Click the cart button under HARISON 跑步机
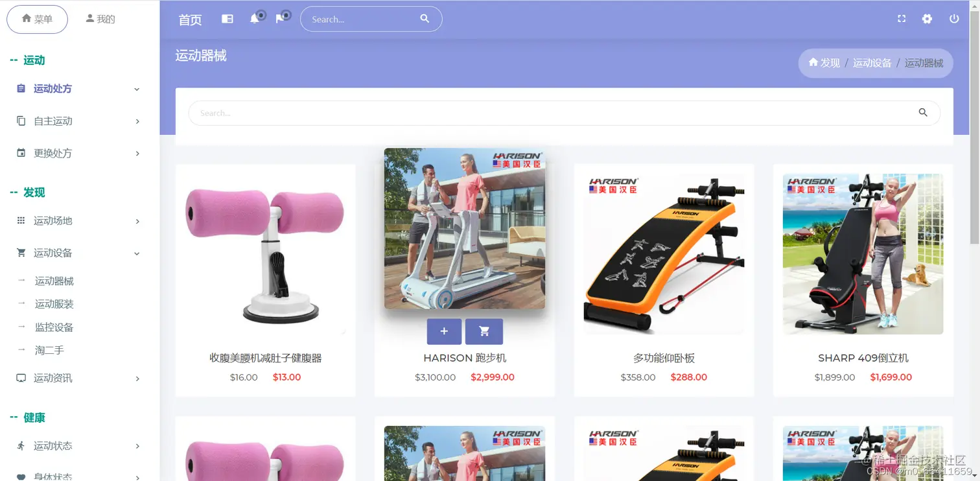 484,331
